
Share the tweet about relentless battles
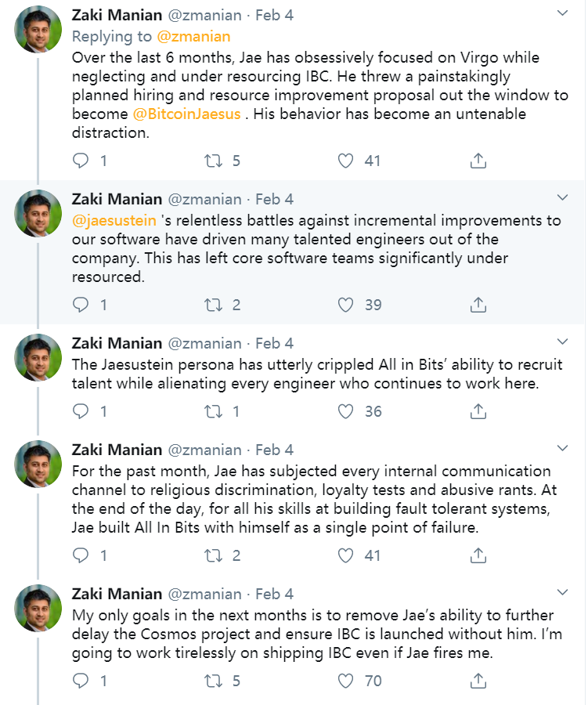478,304
